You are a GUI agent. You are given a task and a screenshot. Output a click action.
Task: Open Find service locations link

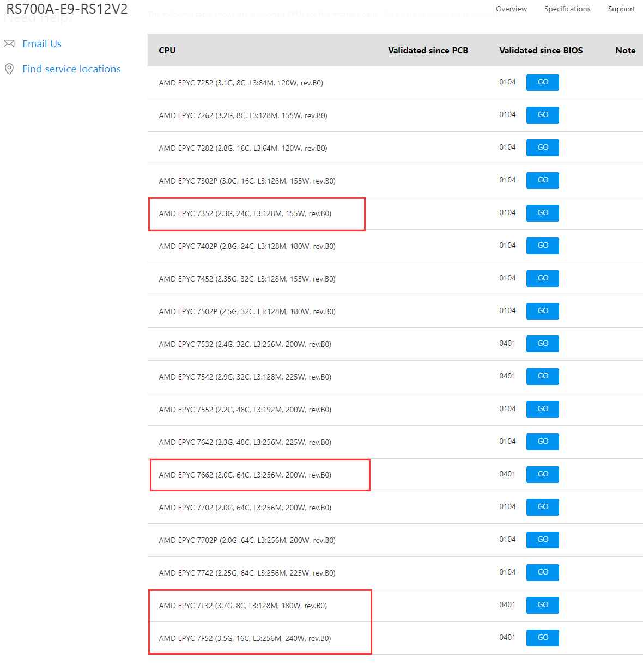click(x=71, y=69)
